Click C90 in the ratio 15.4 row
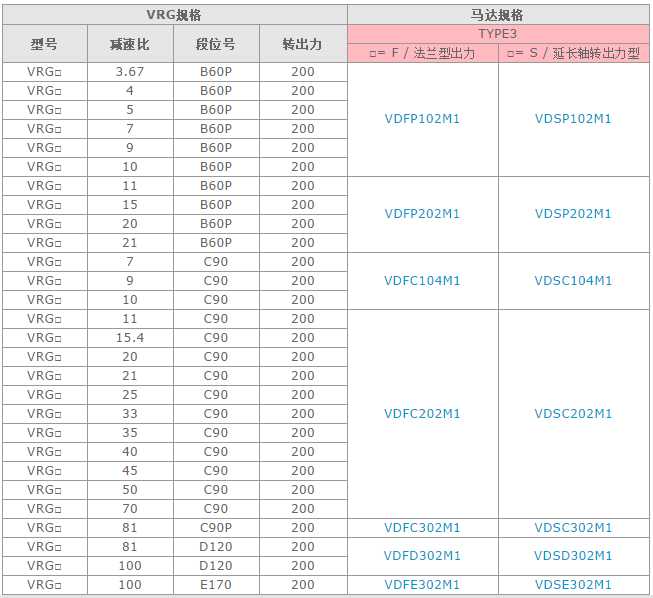Image resolution: width=653 pixels, height=598 pixels. click(x=216, y=338)
